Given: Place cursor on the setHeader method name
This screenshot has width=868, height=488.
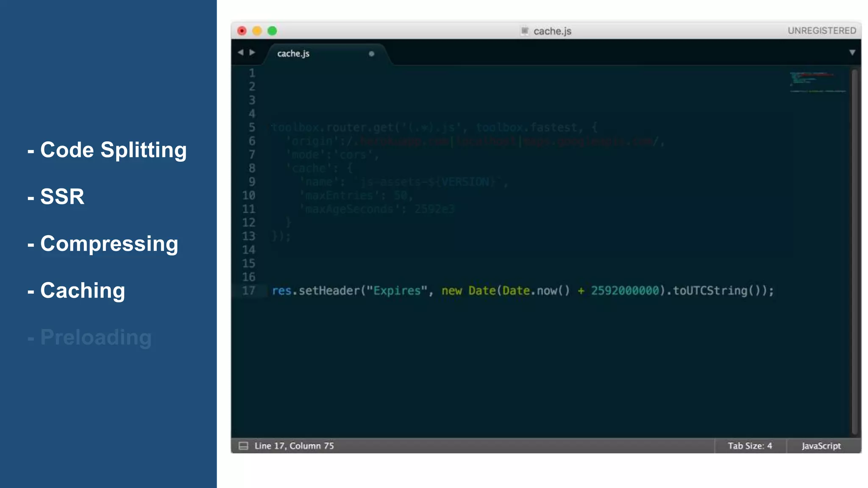Looking at the screenshot, I should [329, 291].
